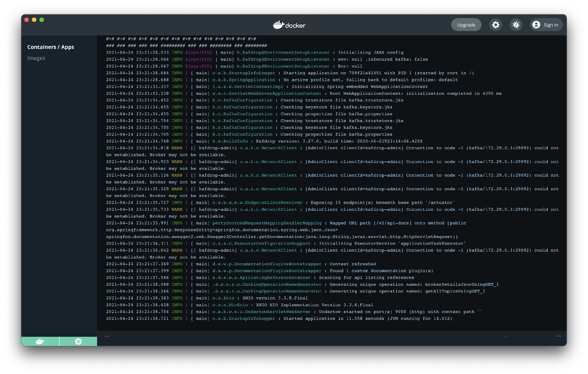Screen dimensions: 588x374
Task: Click 'Starting application on 709f21e42451' line
Action: coord(290,73)
